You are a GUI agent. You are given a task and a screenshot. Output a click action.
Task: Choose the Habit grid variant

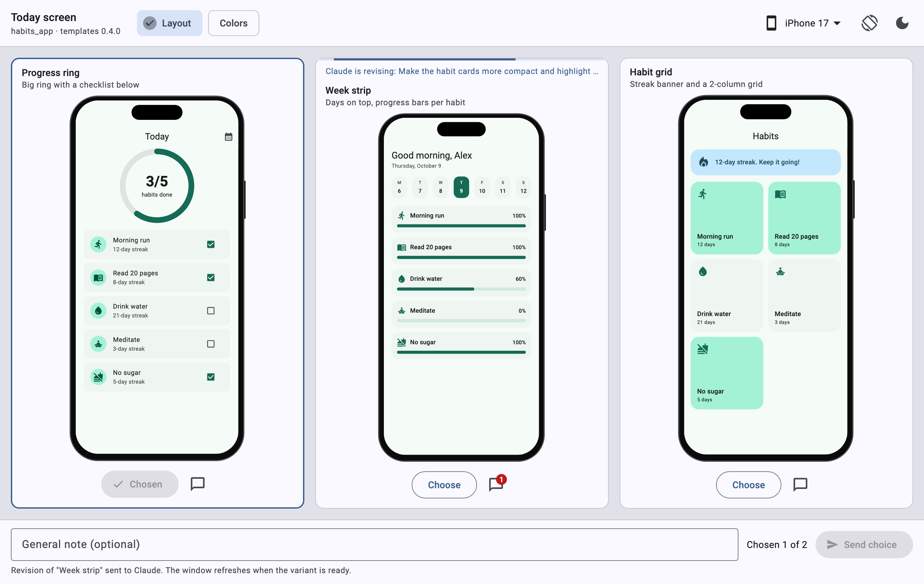(x=748, y=485)
